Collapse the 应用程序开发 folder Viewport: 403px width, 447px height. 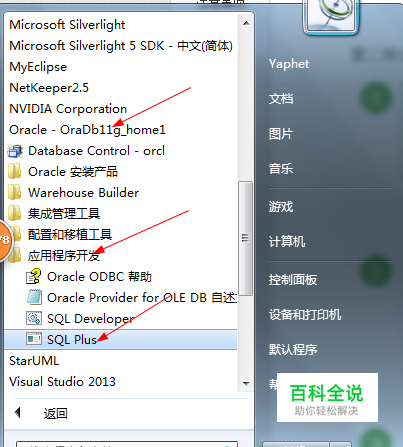64,256
